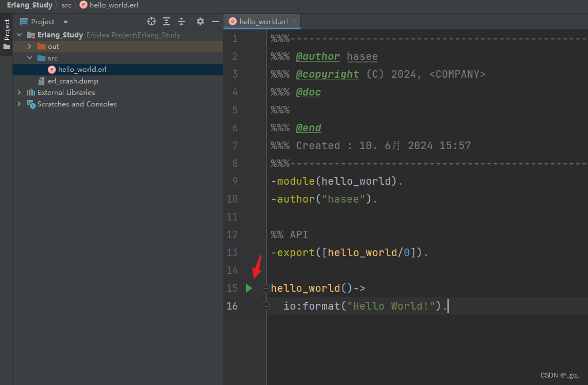Run hello_world function via green gutter arrow
Viewport: 588px width, 385px height.
(248, 288)
